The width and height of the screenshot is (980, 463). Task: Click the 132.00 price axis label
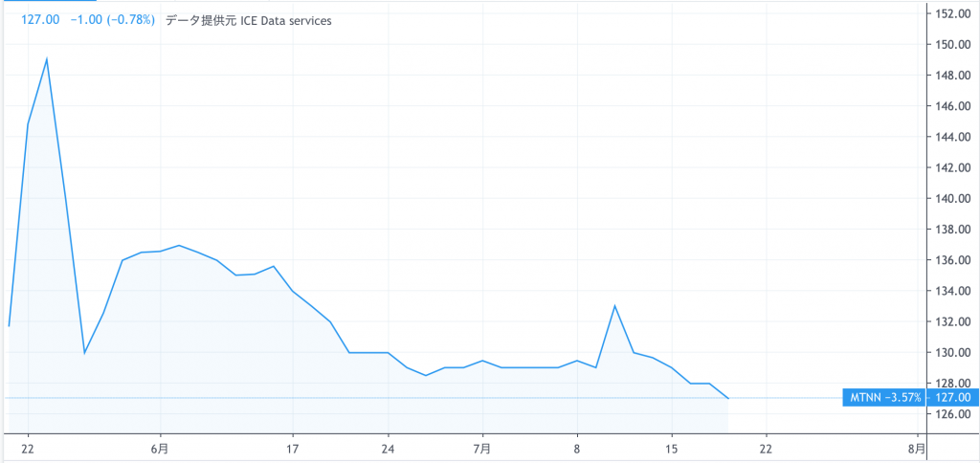(952, 321)
